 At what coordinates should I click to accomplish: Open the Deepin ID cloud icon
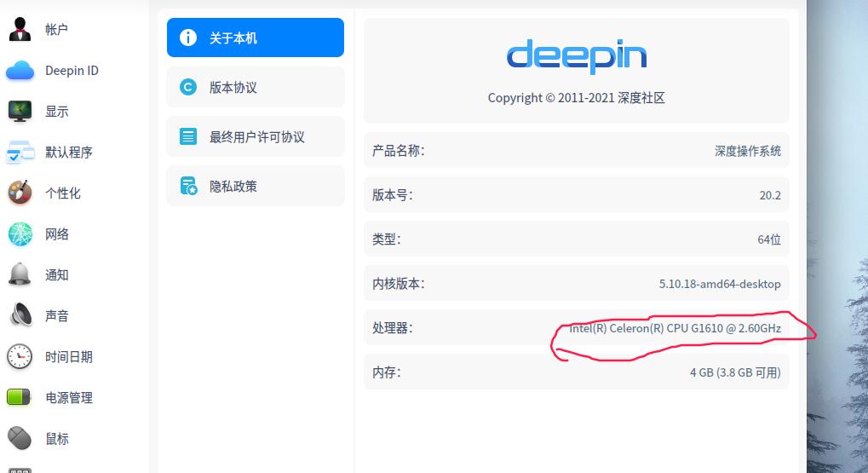(20, 71)
